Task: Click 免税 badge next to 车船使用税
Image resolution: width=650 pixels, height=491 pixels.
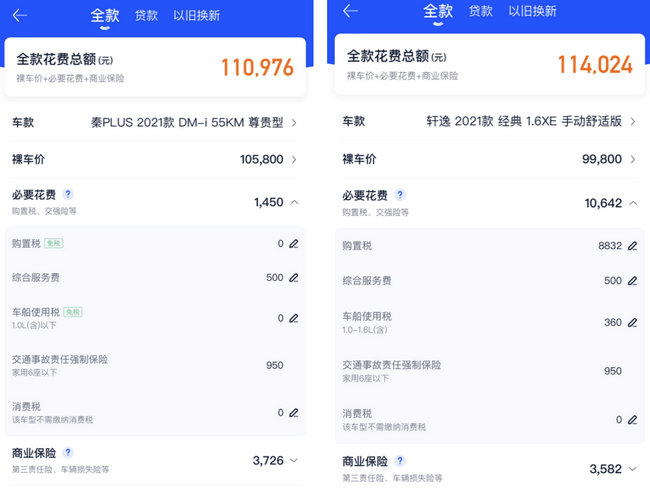Action: click(73, 312)
